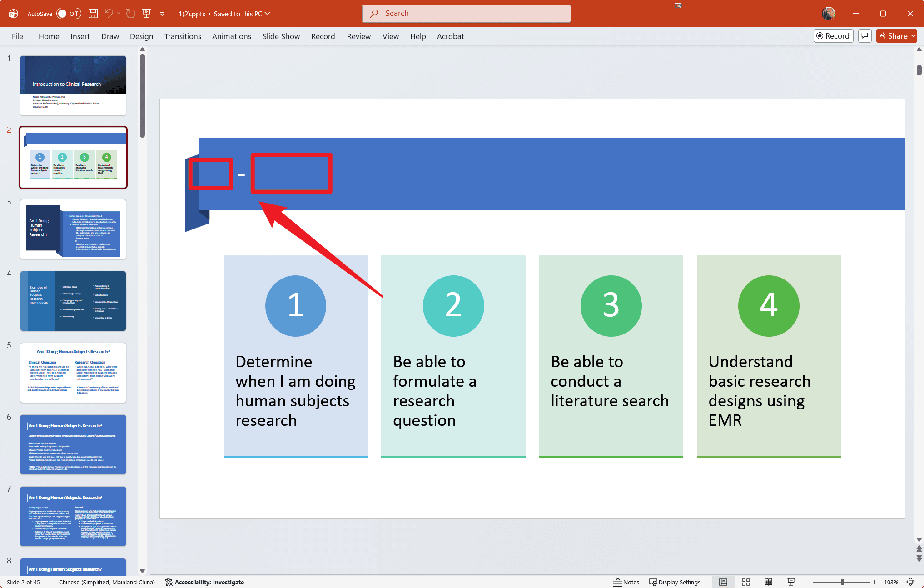The height and width of the screenshot is (588, 924).
Task: Click text 'Determine when I am doing human subjects research'
Action: tap(295, 391)
